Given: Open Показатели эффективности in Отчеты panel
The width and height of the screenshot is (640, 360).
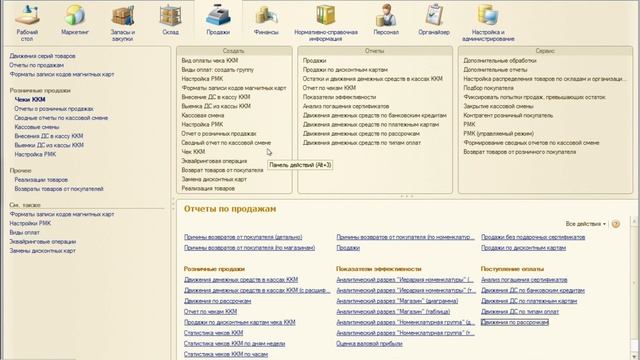Looking at the screenshot, I should [x=339, y=97].
